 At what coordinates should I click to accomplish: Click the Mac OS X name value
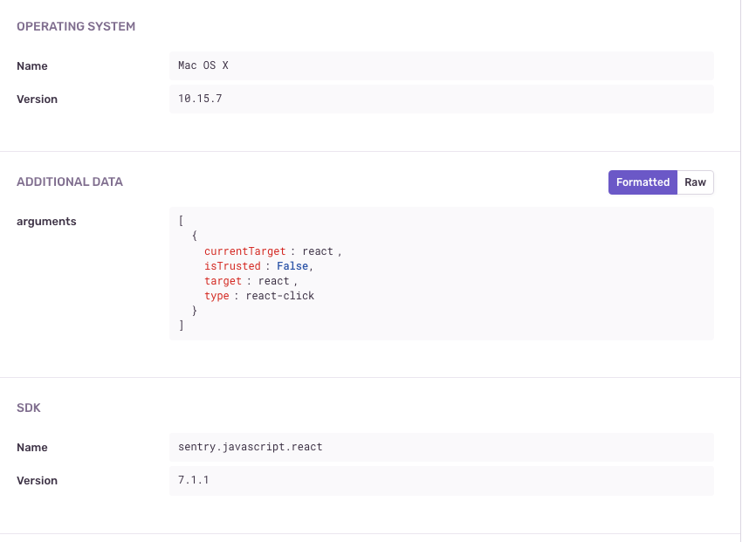pos(203,66)
